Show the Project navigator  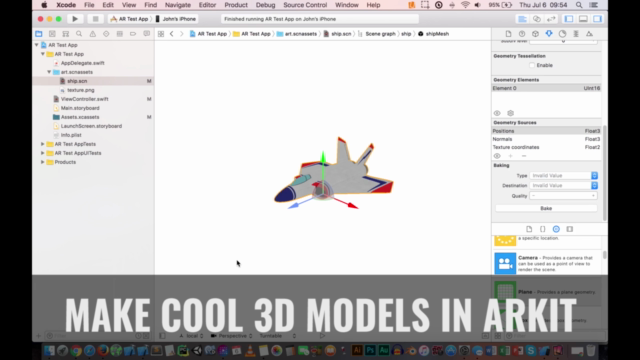39,34
